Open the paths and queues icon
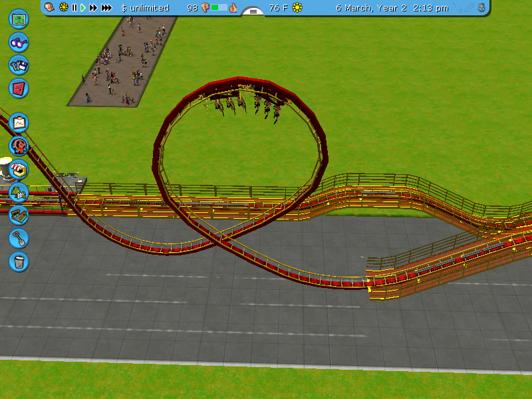 point(19,215)
